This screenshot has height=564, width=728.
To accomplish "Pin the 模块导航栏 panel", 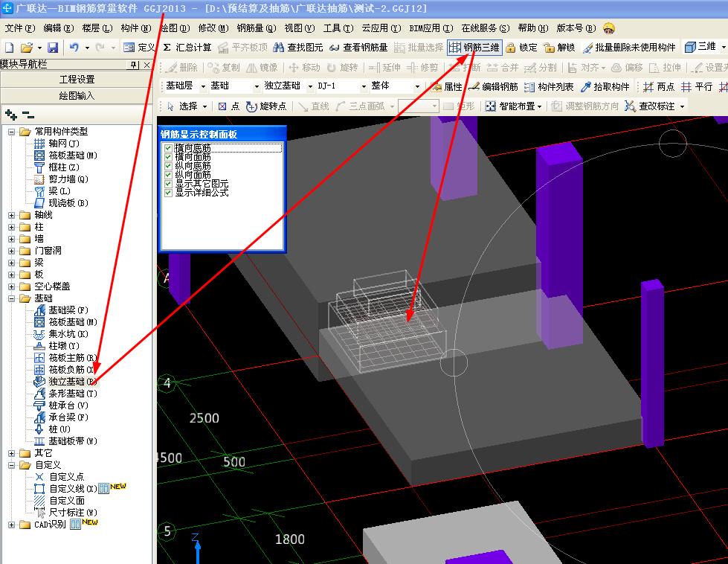I will pos(134,65).
